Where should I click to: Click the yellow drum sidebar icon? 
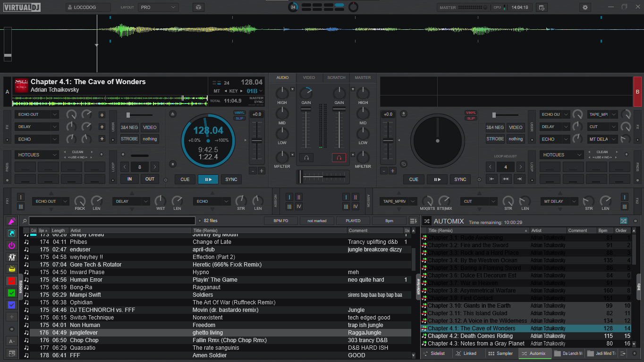pyautogui.click(x=12, y=269)
